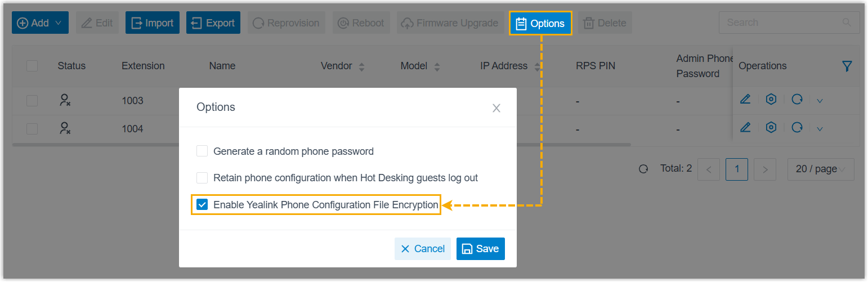
Task: Click the Import toolbar button
Action: click(152, 23)
